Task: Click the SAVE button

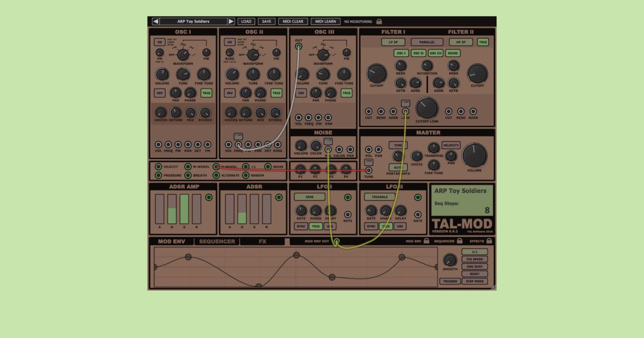Action: (x=267, y=21)
